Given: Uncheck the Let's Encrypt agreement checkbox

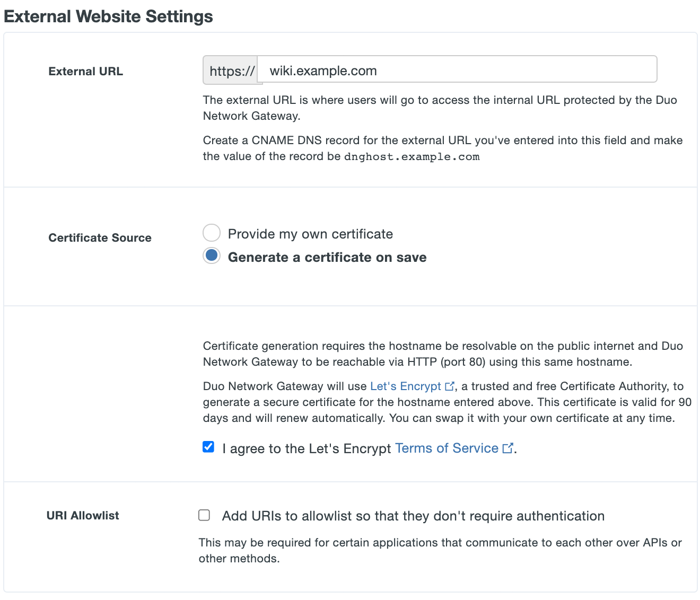Looking at the screenshot, I should (208, 447).
